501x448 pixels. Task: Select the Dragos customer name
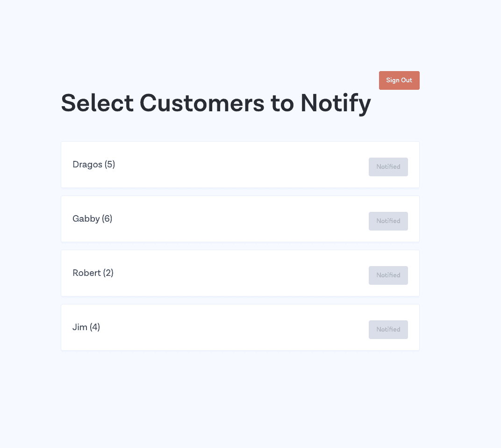point(87,164)
